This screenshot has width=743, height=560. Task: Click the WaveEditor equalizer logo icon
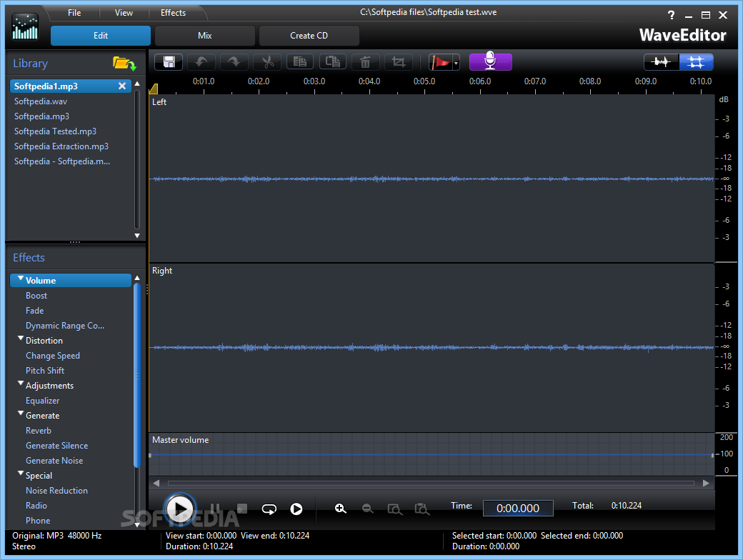click(24, 26)
